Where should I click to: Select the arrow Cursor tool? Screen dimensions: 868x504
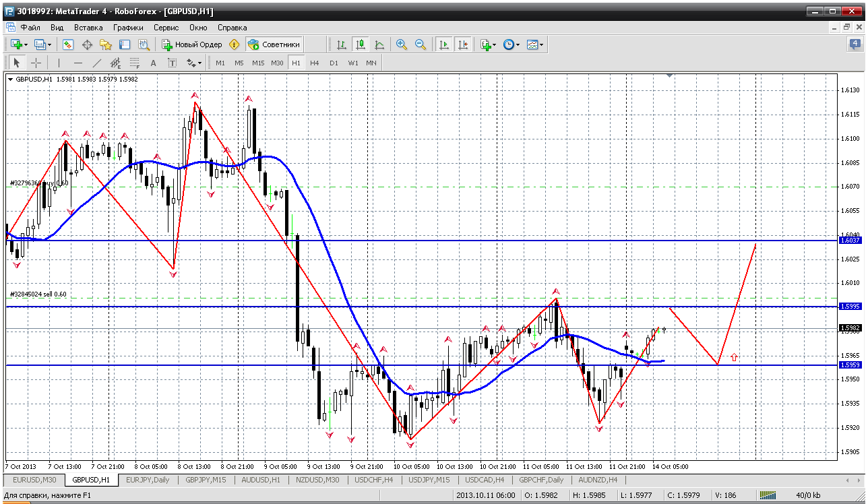(x=17, y=63)
